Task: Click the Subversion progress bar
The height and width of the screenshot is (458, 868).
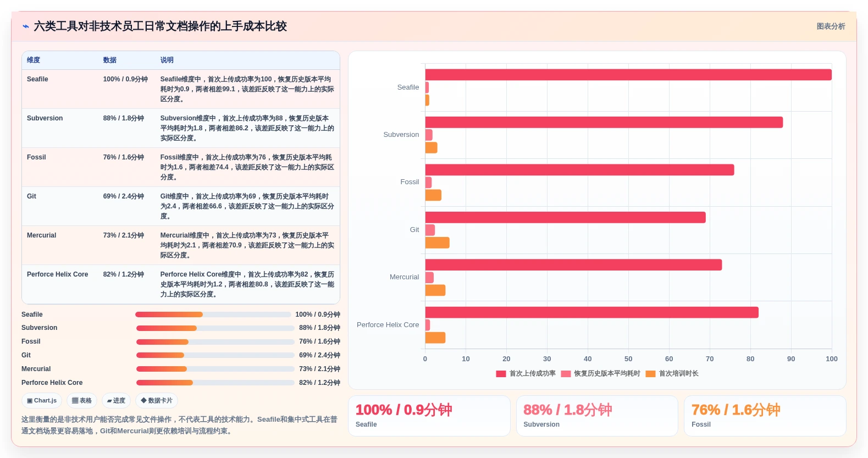Action: tap(215, 328)
